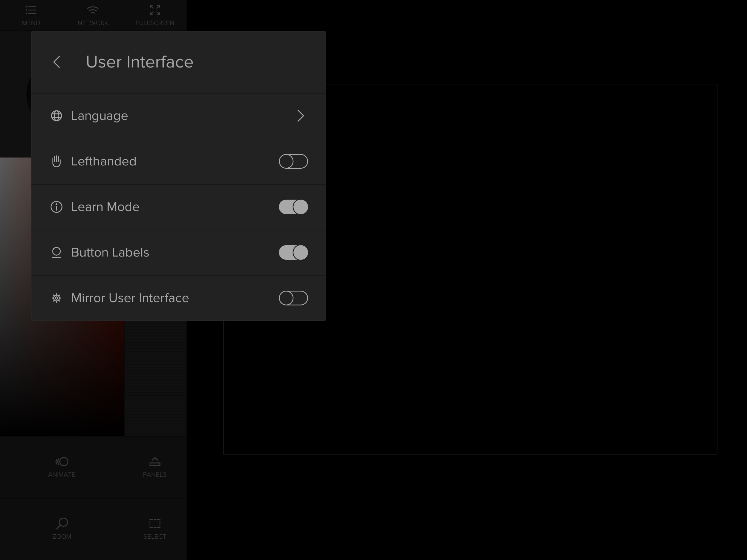Click the Animate tool icon
The width and height of the screenshot is (747, 560).
[x=62, y=461]
